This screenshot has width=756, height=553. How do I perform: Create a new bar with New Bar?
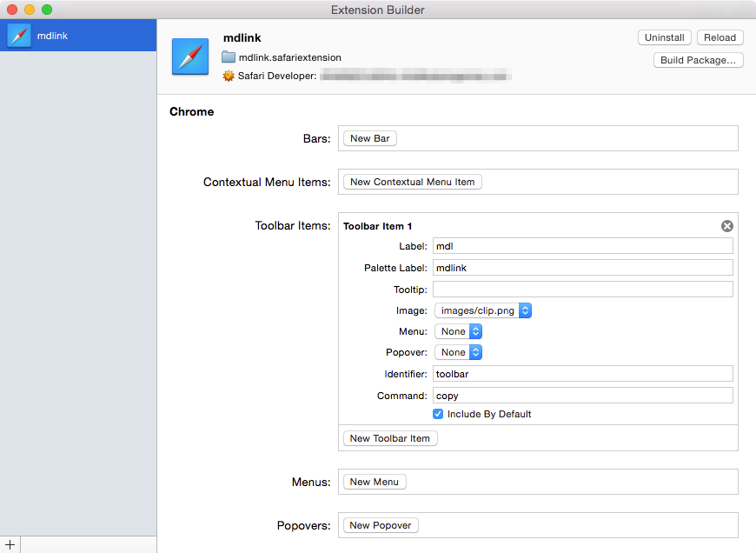(x=368, y=138)
